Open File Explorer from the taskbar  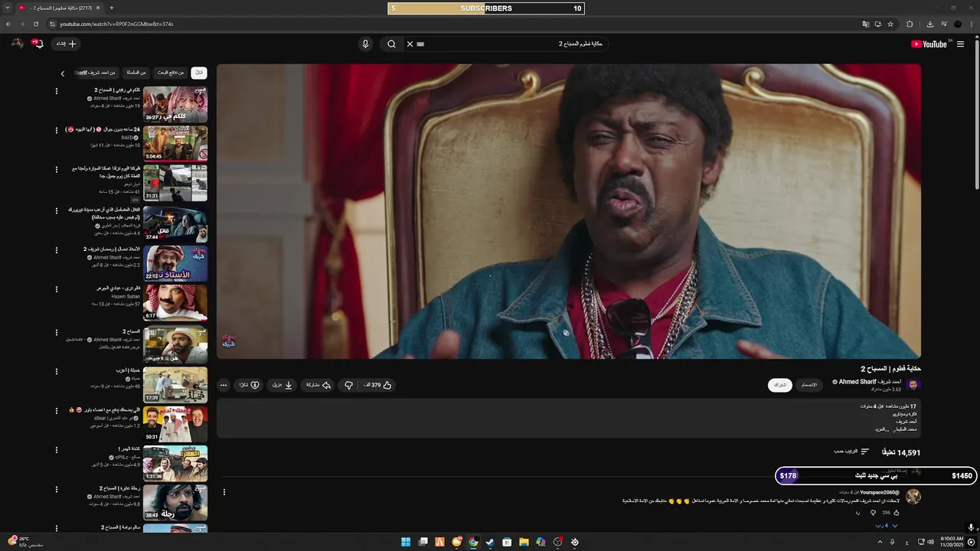[524, 542]
